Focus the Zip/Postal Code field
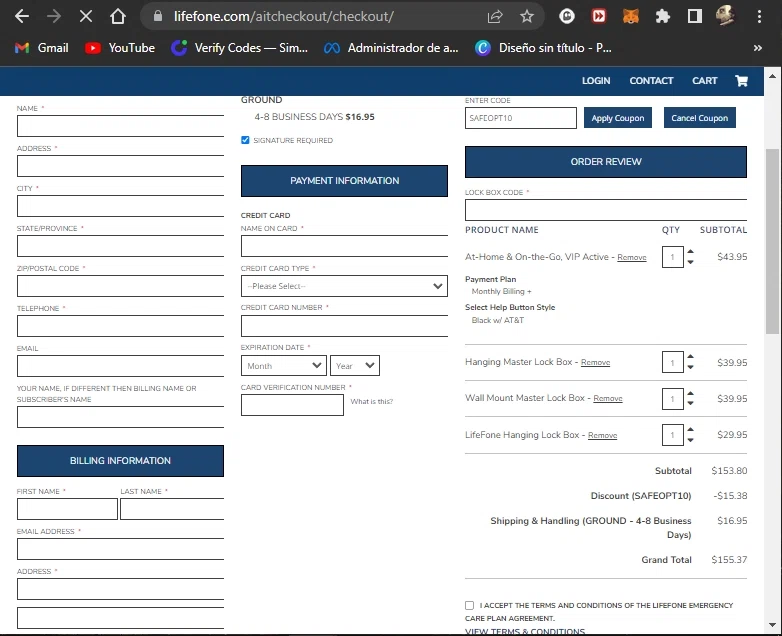 click(120, 286)
